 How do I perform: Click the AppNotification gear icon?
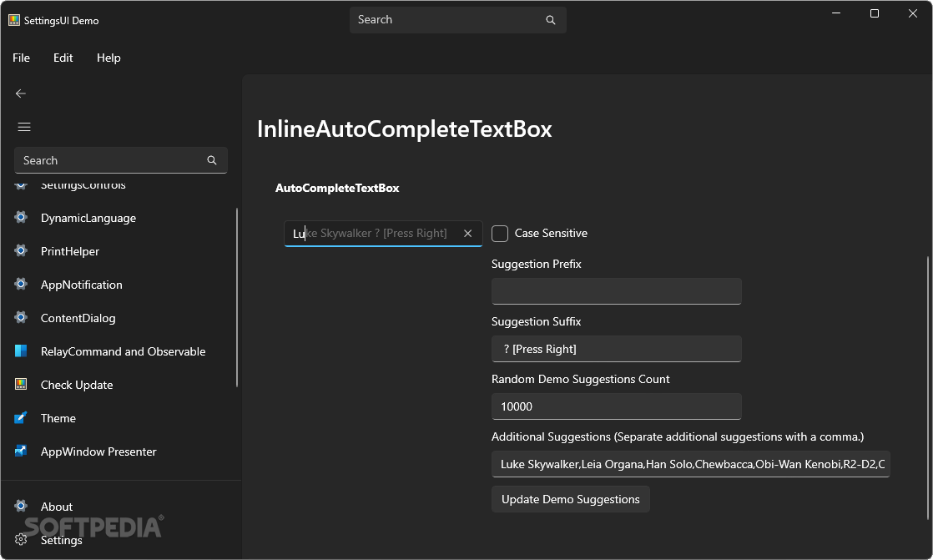point(21,284)
